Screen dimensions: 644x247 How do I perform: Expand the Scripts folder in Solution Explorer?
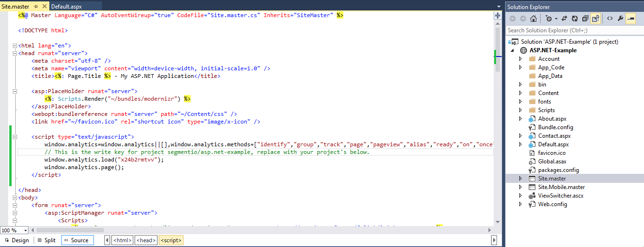pos(521,110)
